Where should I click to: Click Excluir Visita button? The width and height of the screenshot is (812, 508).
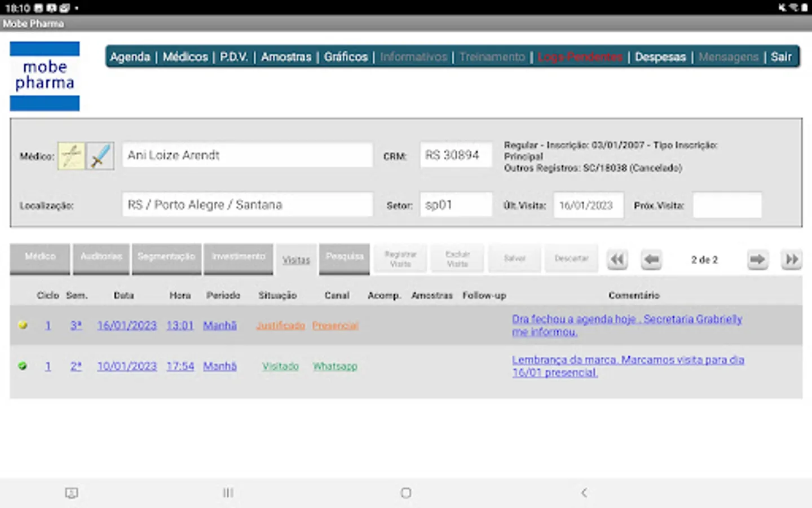click(x=457, y=259)
